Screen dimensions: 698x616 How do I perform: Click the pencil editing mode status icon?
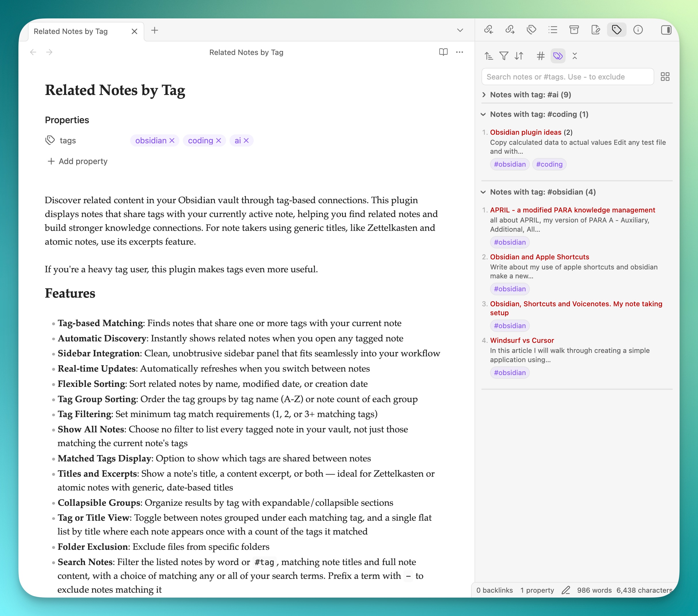566,590
